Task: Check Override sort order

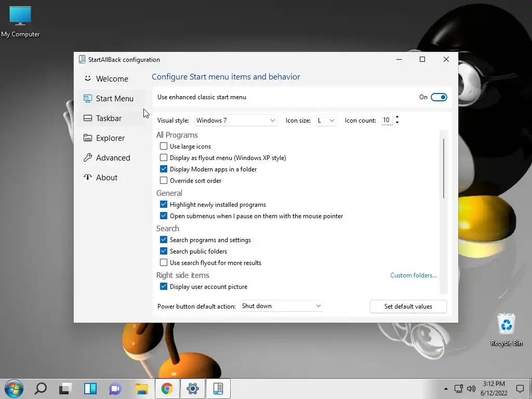Action: (164, 180)
